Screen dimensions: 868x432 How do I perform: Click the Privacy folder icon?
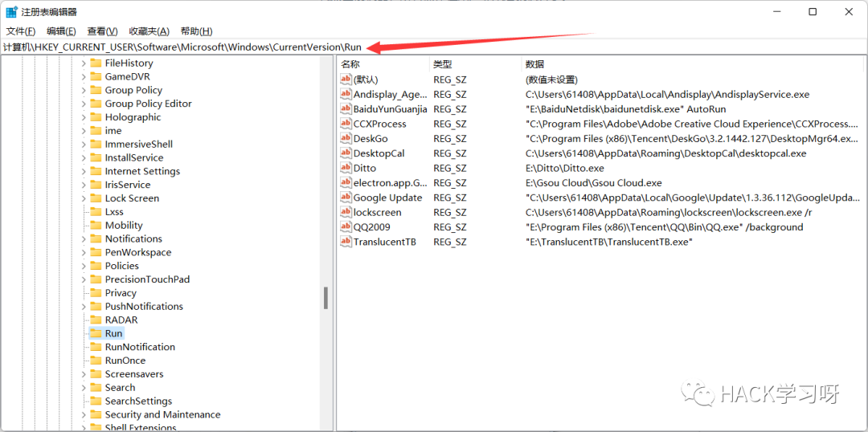[96, 293]
